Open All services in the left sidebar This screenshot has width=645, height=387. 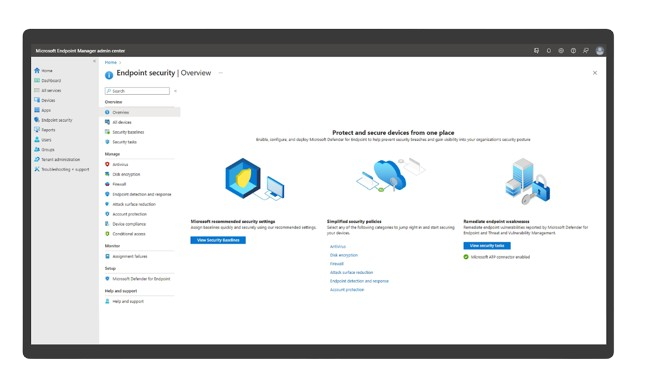coord(48,90)
